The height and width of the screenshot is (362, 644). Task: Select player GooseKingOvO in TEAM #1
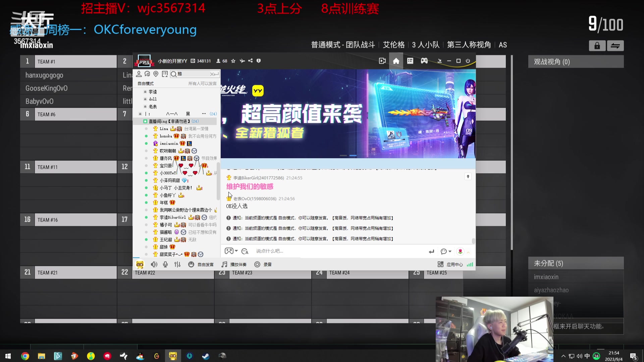point(68,88)
